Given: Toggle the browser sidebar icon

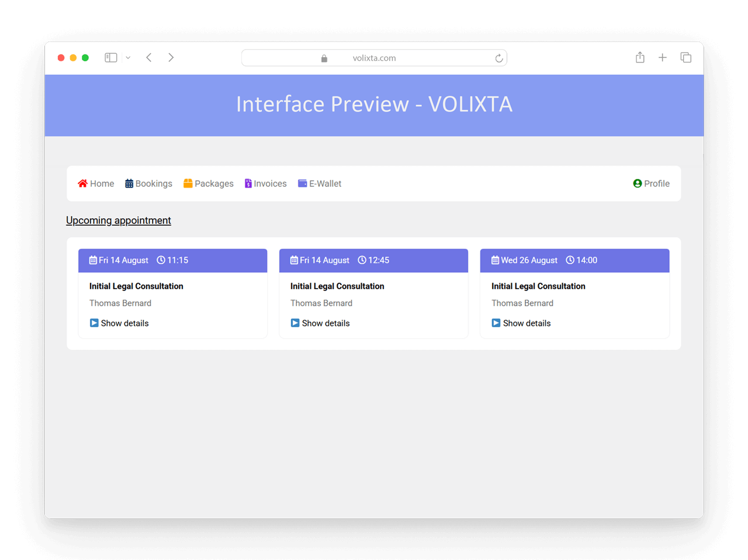Looking at the screenshot, I should click(111, 58).
